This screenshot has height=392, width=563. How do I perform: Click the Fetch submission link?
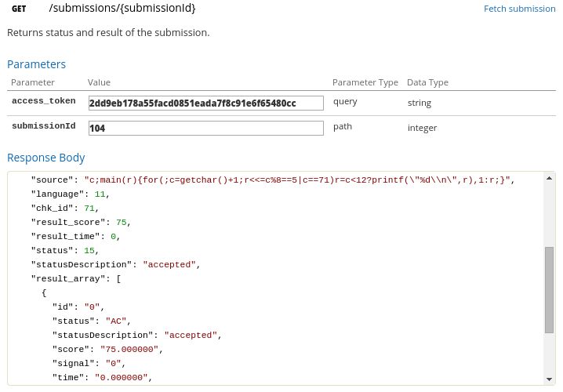(x=519, y=9)
